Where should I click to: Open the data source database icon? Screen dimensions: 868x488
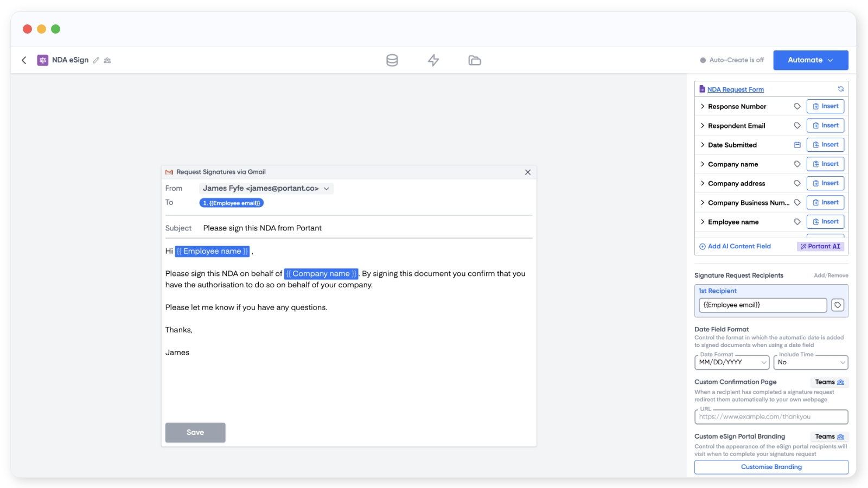[392, 60]
